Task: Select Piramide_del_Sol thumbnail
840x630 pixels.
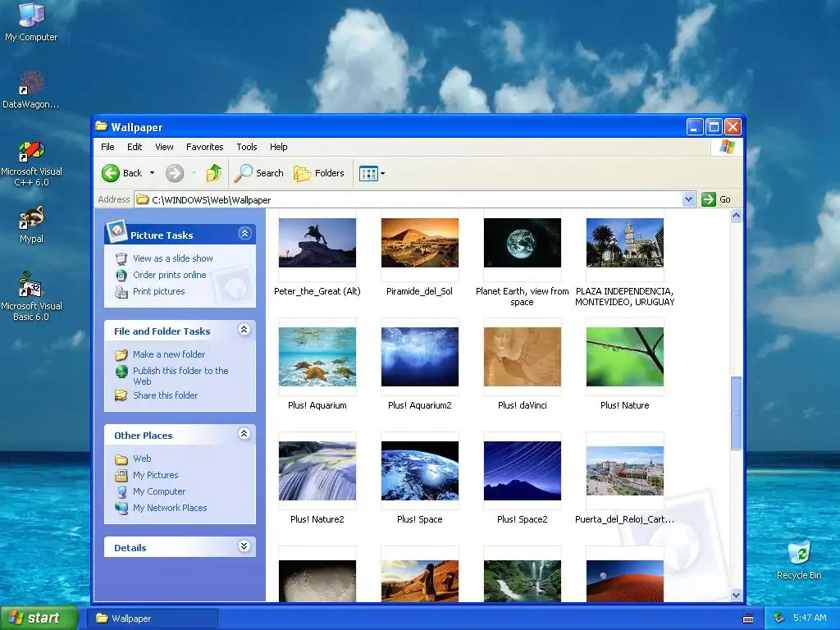Action: tap(419, 243)
